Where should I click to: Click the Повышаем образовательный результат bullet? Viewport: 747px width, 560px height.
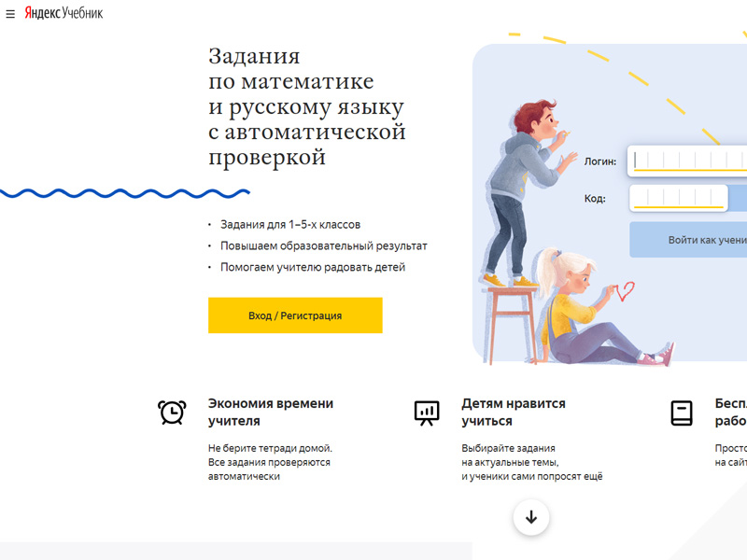click(x=323, y=245)
